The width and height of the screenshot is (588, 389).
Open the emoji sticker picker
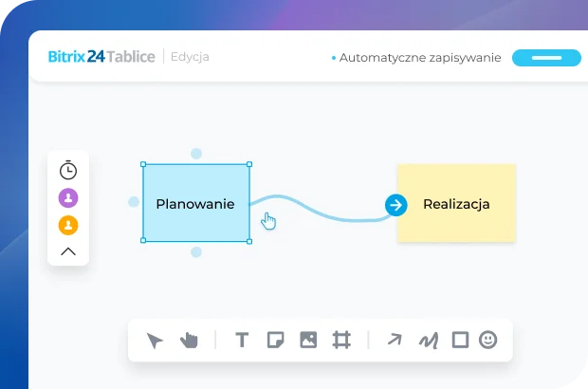(x=487, y=340)
